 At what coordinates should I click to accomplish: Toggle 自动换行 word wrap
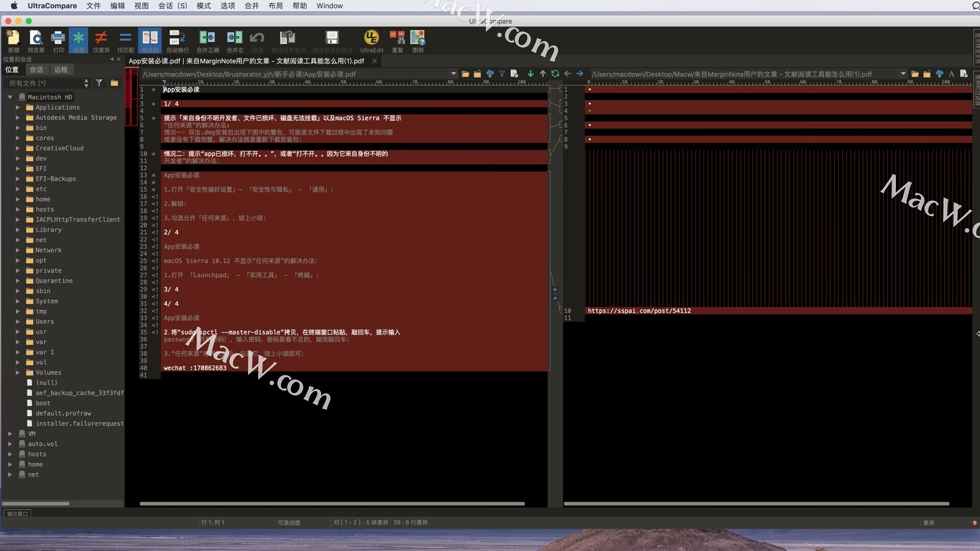[x=177, y=41]
